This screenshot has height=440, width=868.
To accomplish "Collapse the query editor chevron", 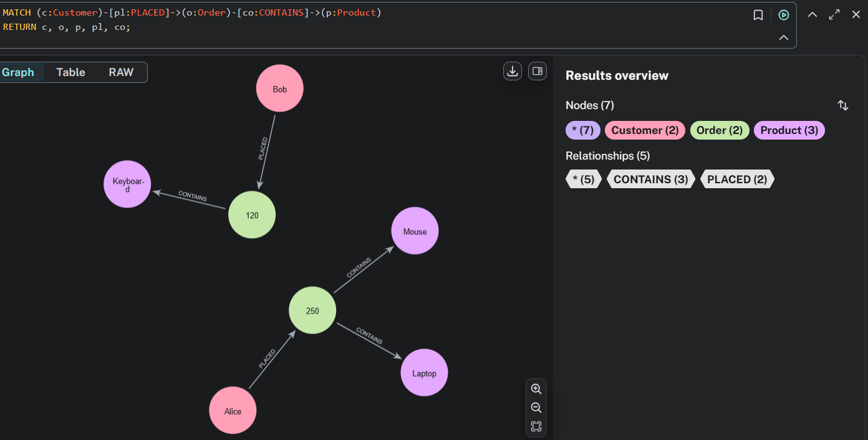I will click(784, 38).
